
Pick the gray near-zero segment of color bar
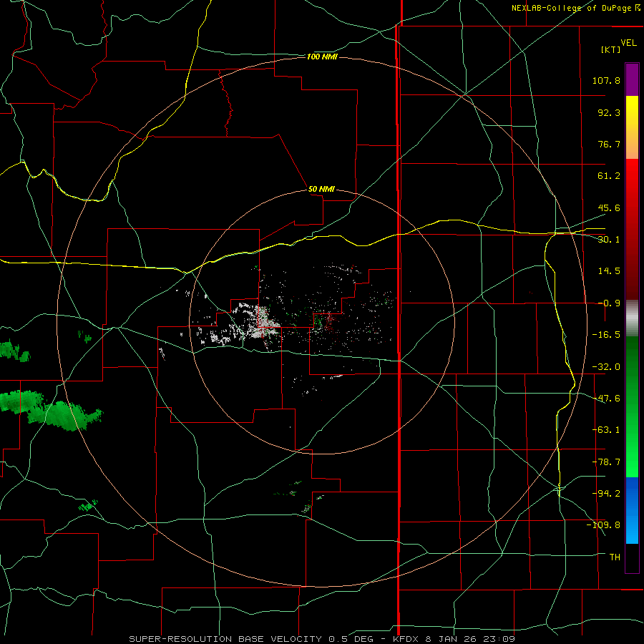click(x=632, y=318)
